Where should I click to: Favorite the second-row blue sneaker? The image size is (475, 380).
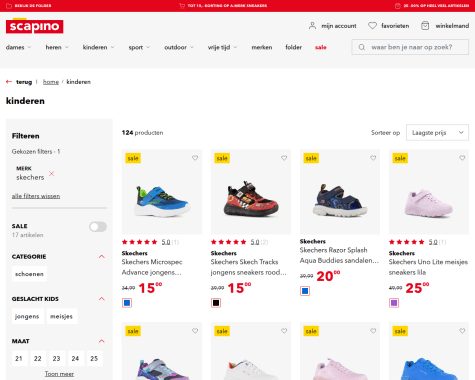pos(462,331)
